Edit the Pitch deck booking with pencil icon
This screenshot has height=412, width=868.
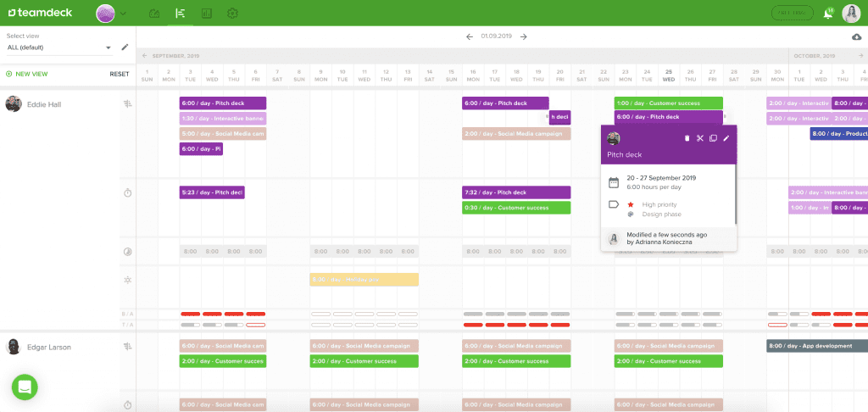(x=726, y=138)
